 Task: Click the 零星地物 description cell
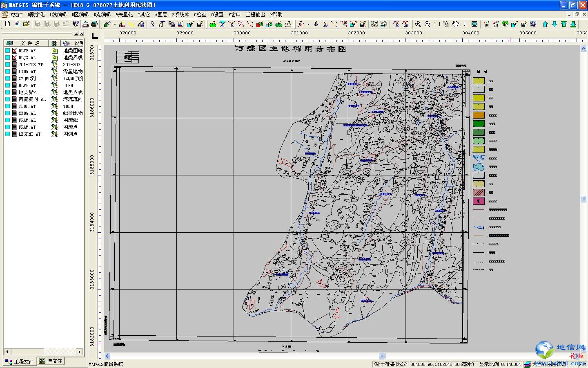73,72
